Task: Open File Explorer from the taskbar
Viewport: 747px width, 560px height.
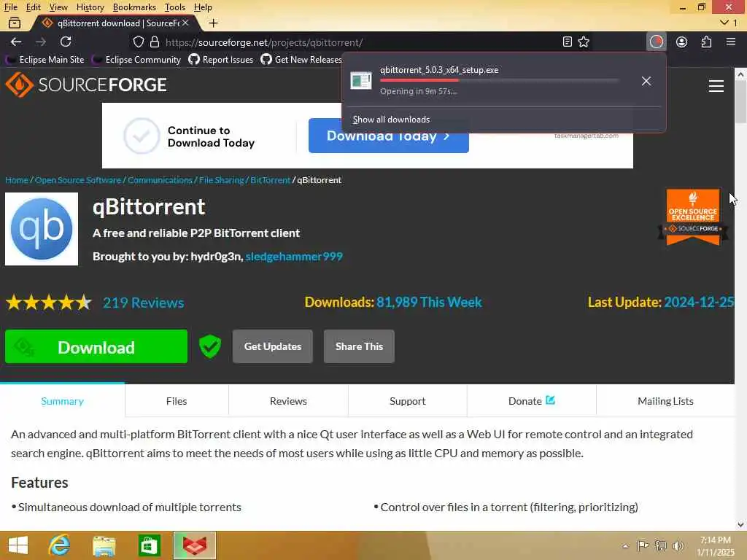Action: (x=104, y=545)
